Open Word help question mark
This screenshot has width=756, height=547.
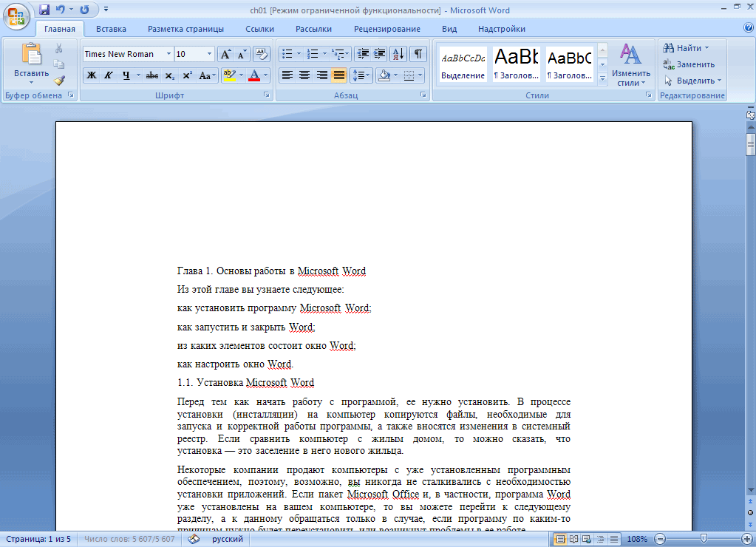[x=749, y=28]
